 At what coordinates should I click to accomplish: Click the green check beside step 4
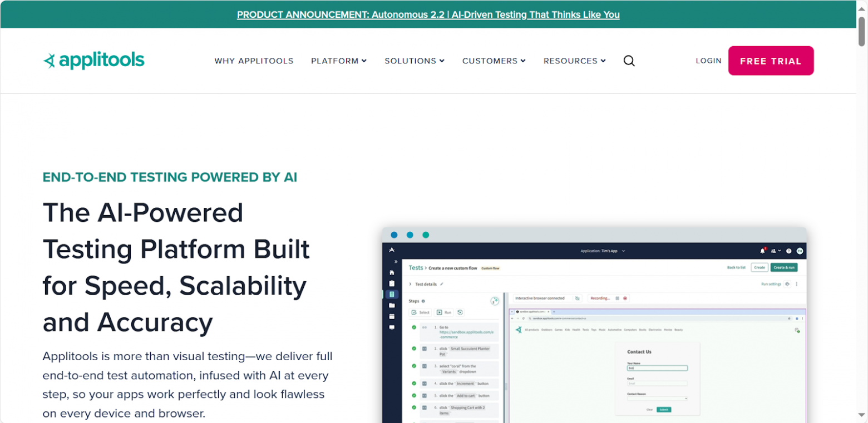pos(414,383)
